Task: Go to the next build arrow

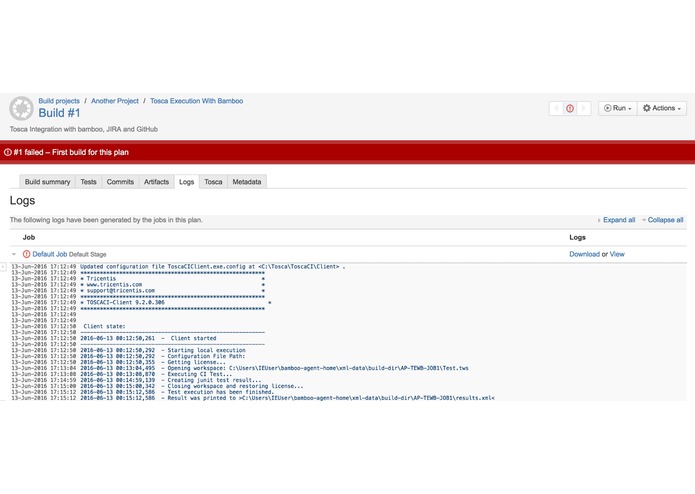Action: [x=584, y=108]
